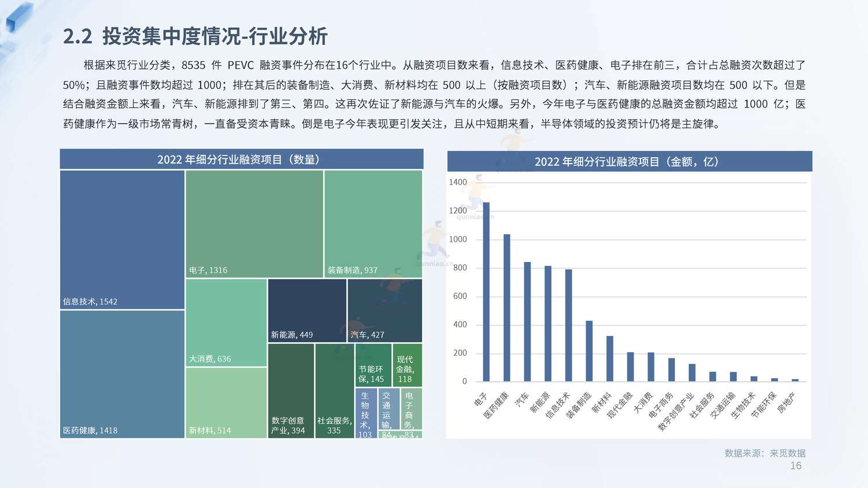Select the treemap label "节能环保, 145"
The height and width of the screenshot is (488, 868).
(x=371, y=374)
